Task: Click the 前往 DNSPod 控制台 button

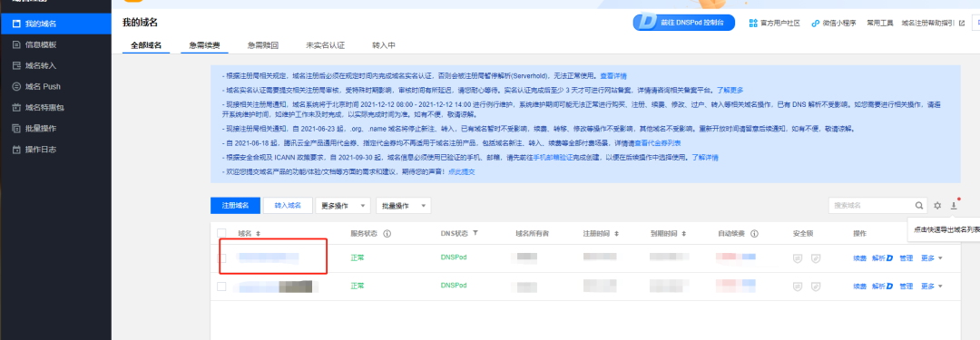Action: [x=684, y=23]
